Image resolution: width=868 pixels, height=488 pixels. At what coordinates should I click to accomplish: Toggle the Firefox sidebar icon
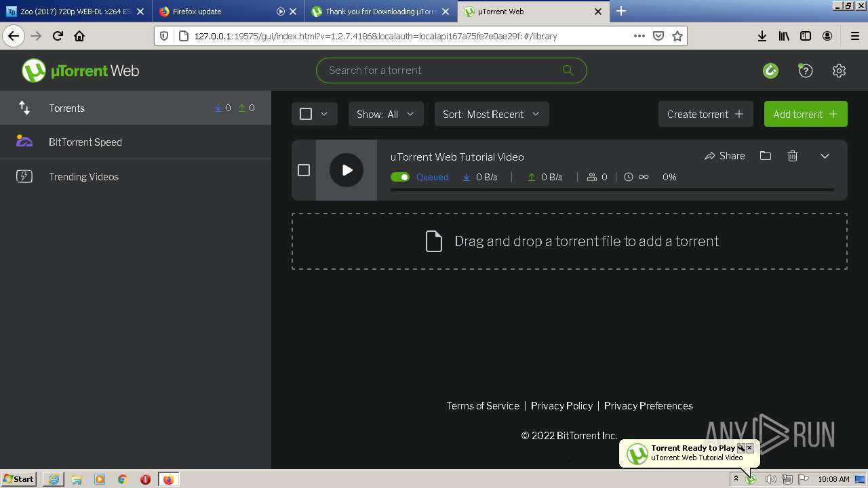(x=806, y=36)
